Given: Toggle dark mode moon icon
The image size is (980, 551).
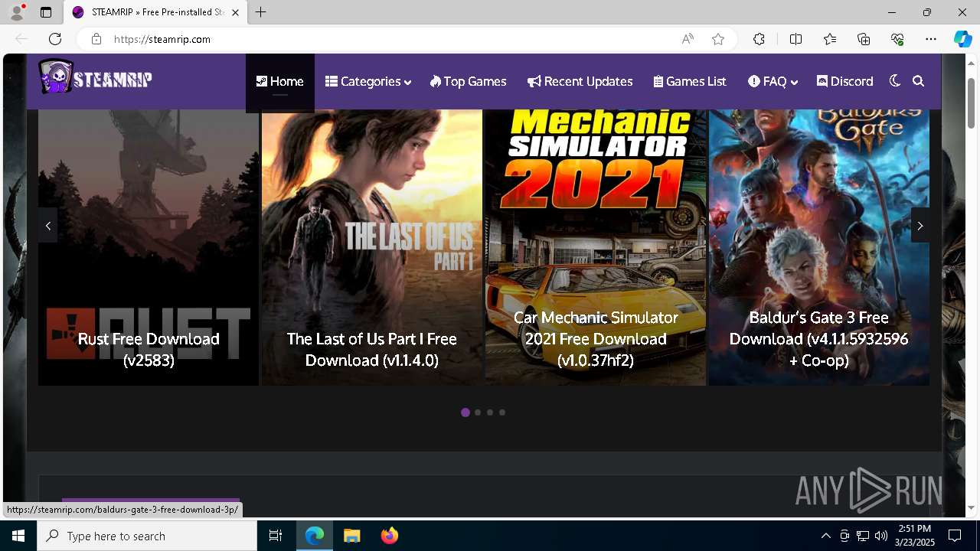Looking at the screenshot, I should point(894,81).
